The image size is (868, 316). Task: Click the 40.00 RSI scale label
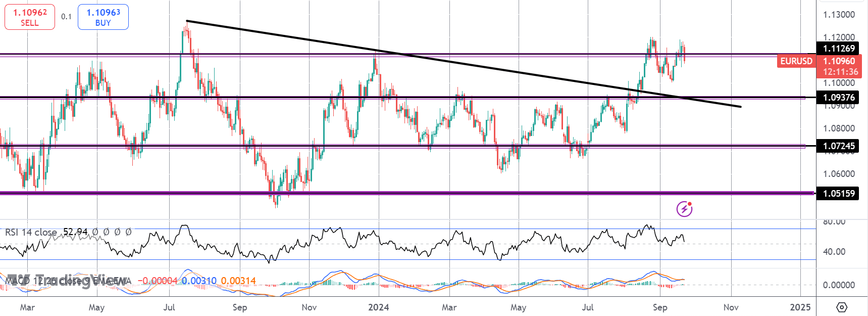point(834,251)
